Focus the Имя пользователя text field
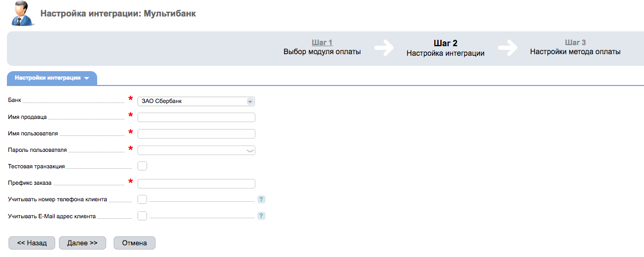Screen dimensions: 644x257 196,134
